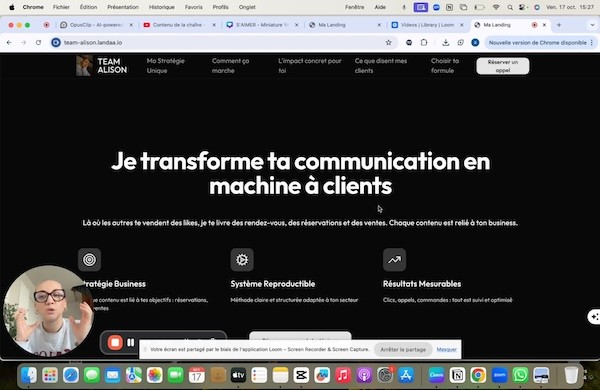Open the Historique menu
This screenshot has width=600, height=390.
click(161, 7)
